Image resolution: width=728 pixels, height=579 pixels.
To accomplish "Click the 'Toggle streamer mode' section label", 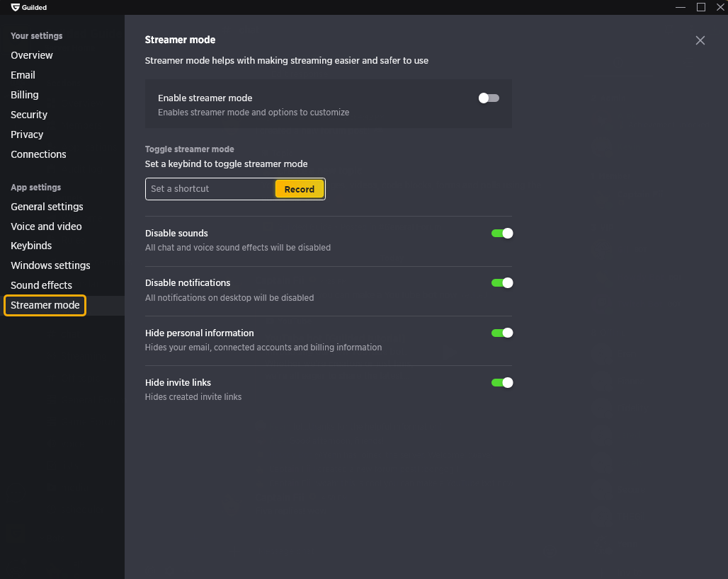I will click(x=189, y=149).
